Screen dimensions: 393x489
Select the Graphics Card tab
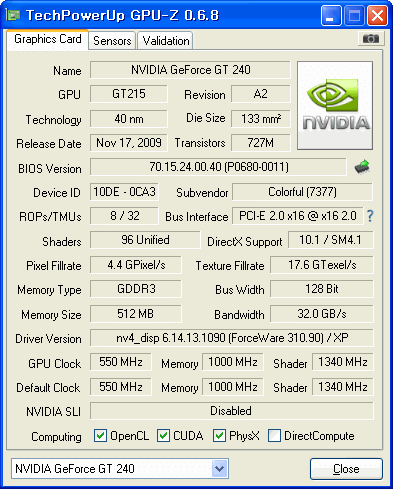pos(48,39)
